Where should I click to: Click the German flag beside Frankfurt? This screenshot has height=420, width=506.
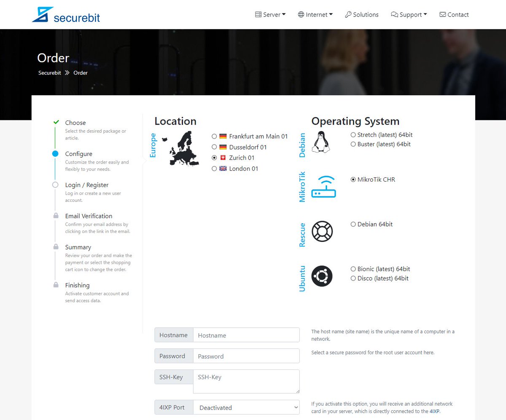coord(223,136)
